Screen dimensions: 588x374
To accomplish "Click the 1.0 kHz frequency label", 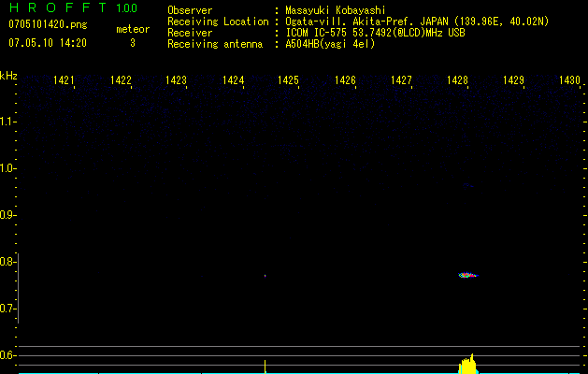I will coord(7,168).
